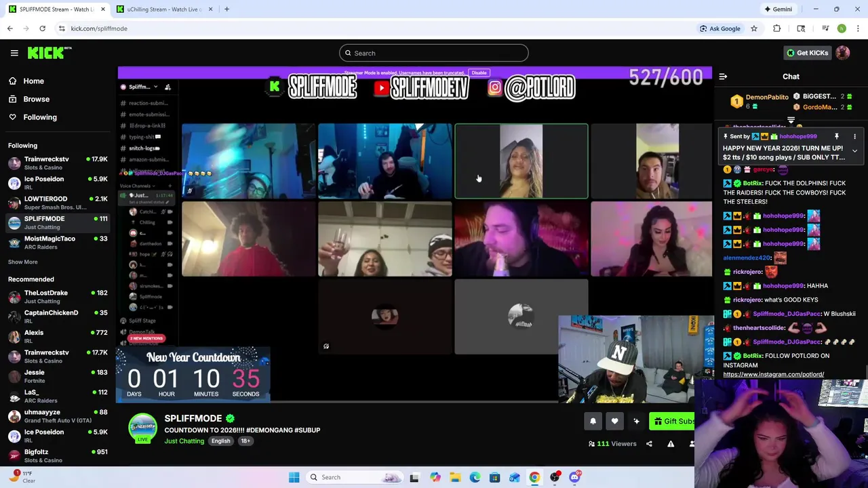This screenshot has height=488, width=868.
Task: Open Ice Poseidon channel in Following list
Action: coord(58,183)
